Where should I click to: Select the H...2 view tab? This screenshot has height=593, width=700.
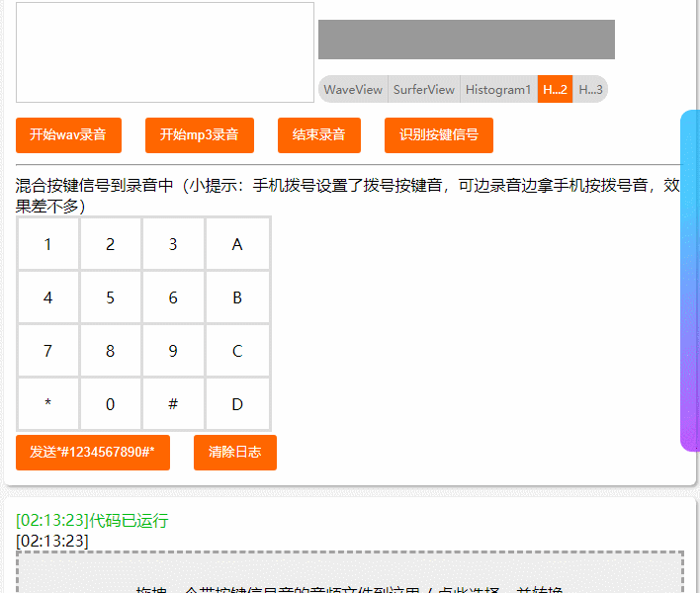[555, 89]
